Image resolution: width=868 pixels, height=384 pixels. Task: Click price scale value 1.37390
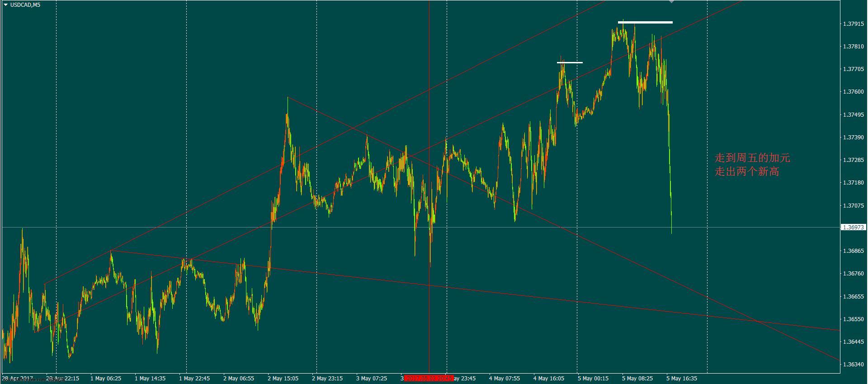854,137
